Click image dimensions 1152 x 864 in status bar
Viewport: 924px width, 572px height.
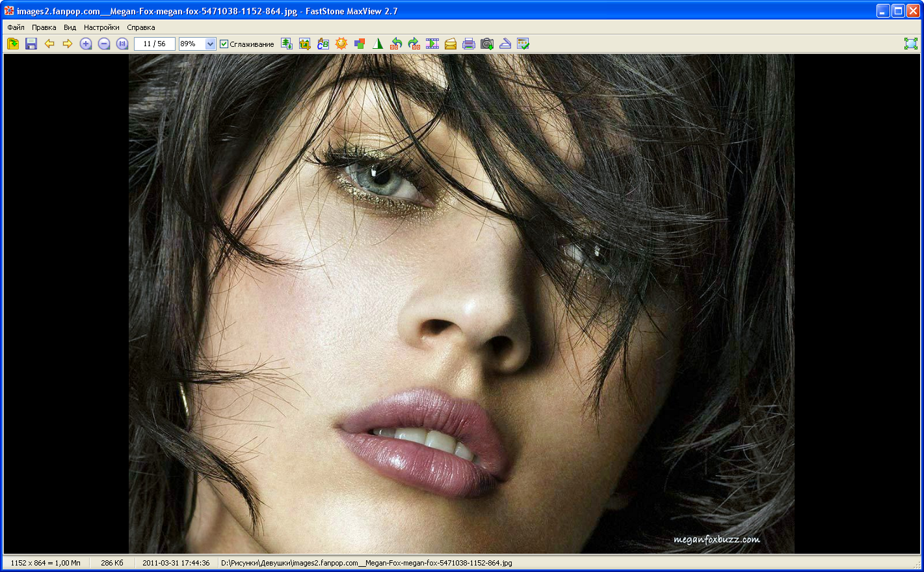point(46,563)
